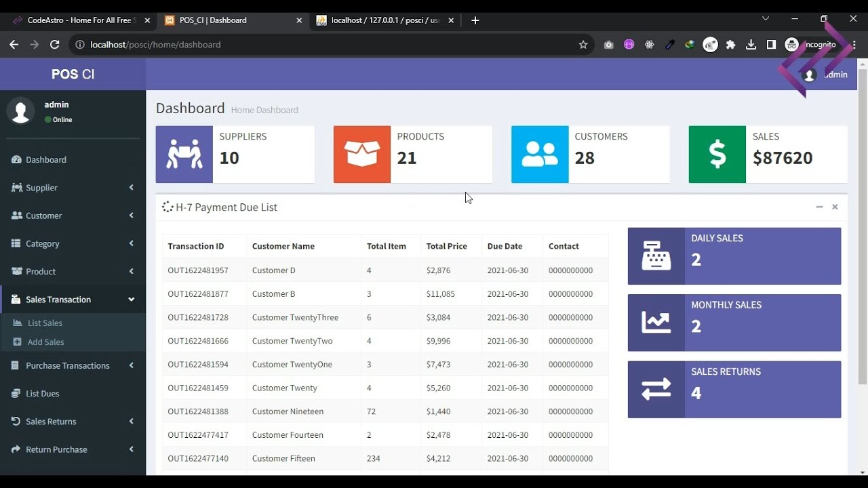Click the browser back arrow

(14, 45)
